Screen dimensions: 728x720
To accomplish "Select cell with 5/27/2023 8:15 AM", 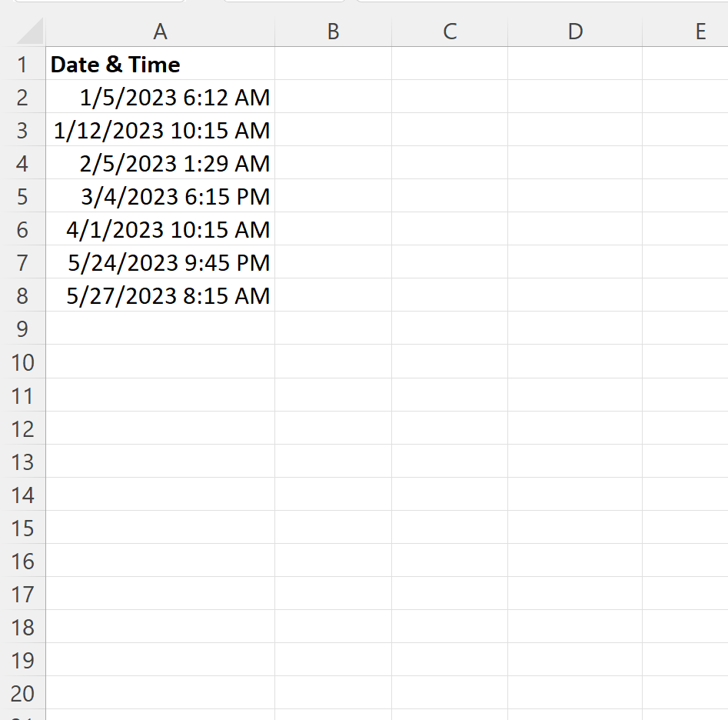I will click(x=160, y=295).
